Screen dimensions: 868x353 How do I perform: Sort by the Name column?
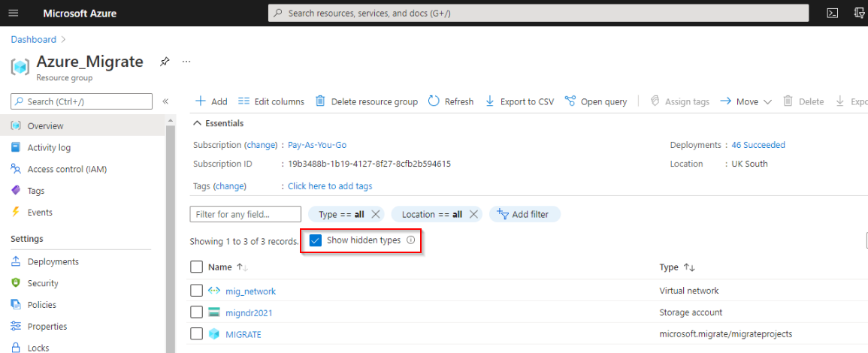[228, 267]
